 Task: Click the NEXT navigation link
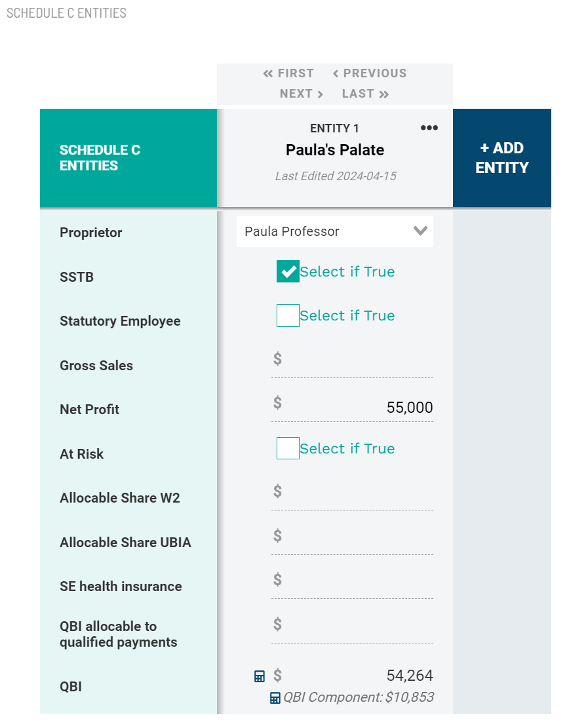(296, 94)
